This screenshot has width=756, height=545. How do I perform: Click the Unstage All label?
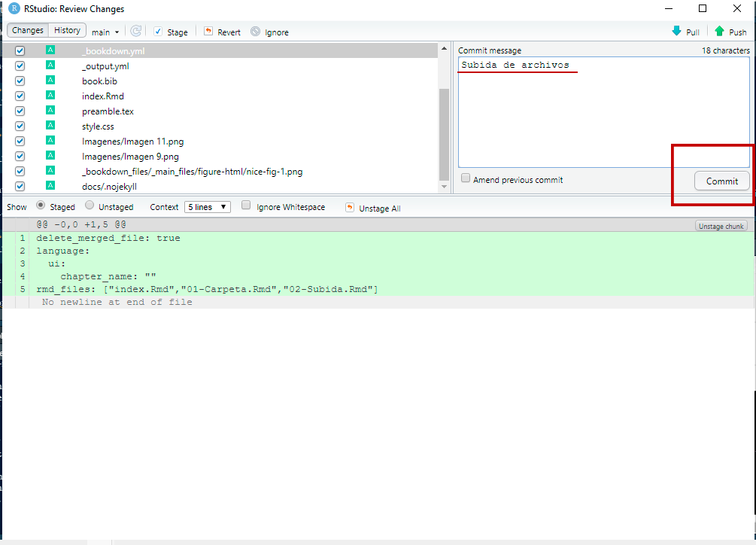click(x=380, y=209)
